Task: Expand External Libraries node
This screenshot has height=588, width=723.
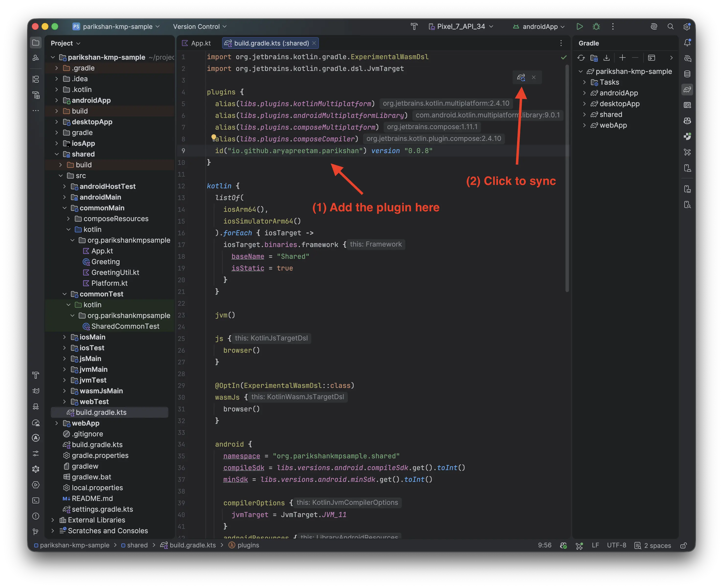Action: pos(53,520)
